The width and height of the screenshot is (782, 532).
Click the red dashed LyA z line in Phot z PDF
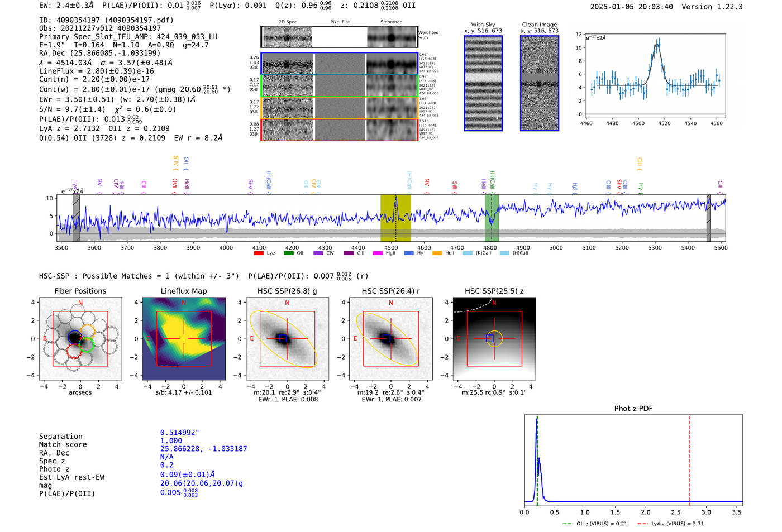[x=689, y=461]
